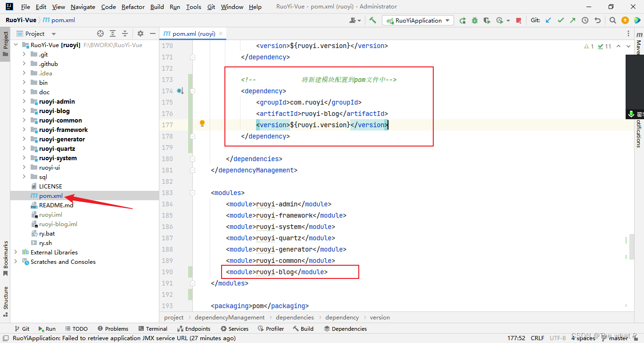Image resolution: width=644 pixels, height=343 pixels.
Task: Open the Tools menu
Action: [x=193, y=7]
